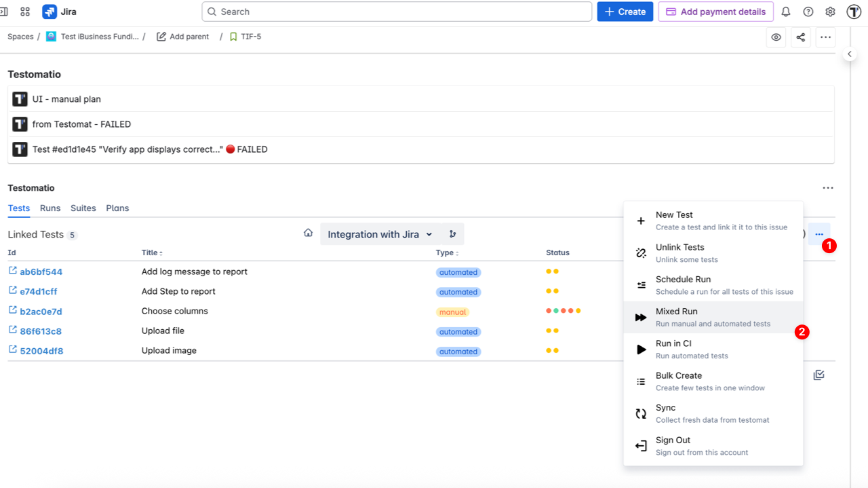Expand the Integration with Jira dropdown
Screen dimensions: 868x488
[x=380, y=234]
